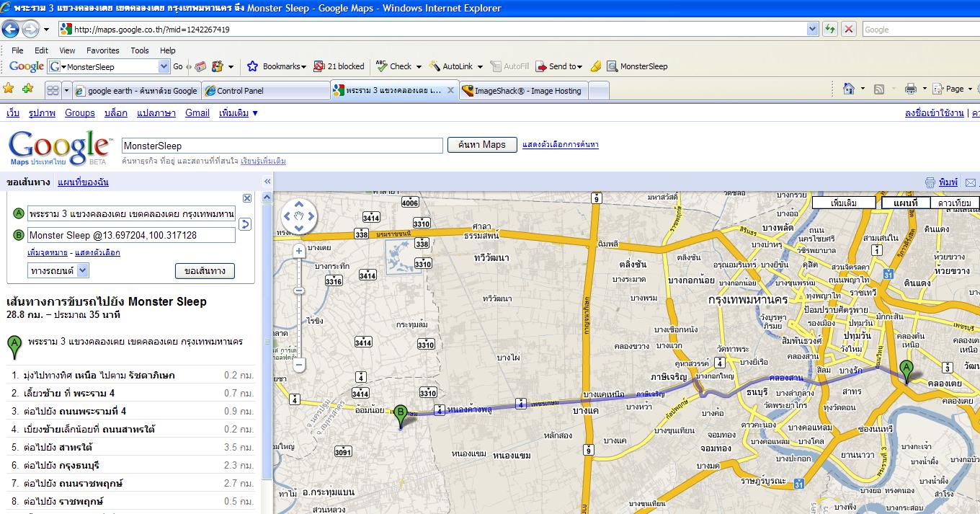Expand Google Toolbar search box dropdown
This screenshot has height=514, width=980.
click(164, 66)
